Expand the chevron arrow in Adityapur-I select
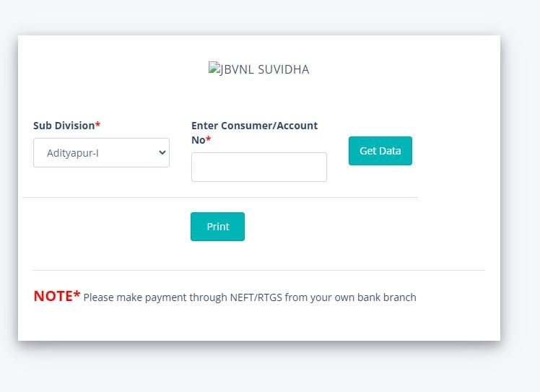Viewport: 540px width, 392px height. pos(162,152)
